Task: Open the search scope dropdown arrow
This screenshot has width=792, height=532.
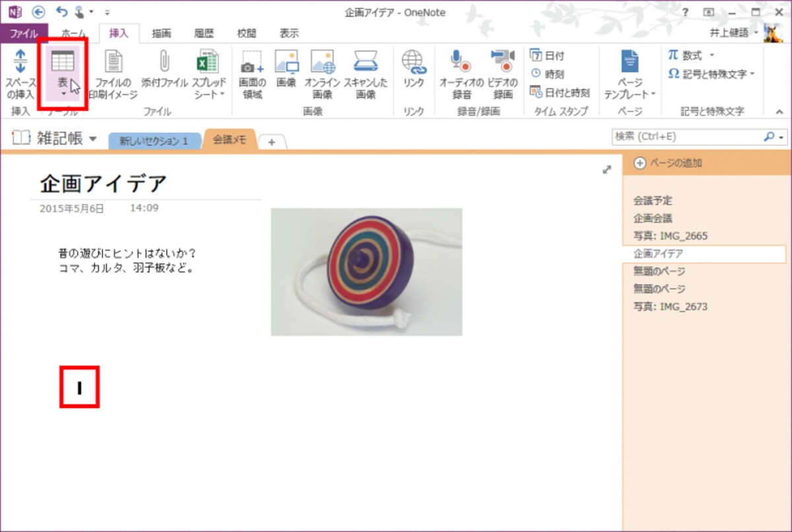Action: coord(782,137)
